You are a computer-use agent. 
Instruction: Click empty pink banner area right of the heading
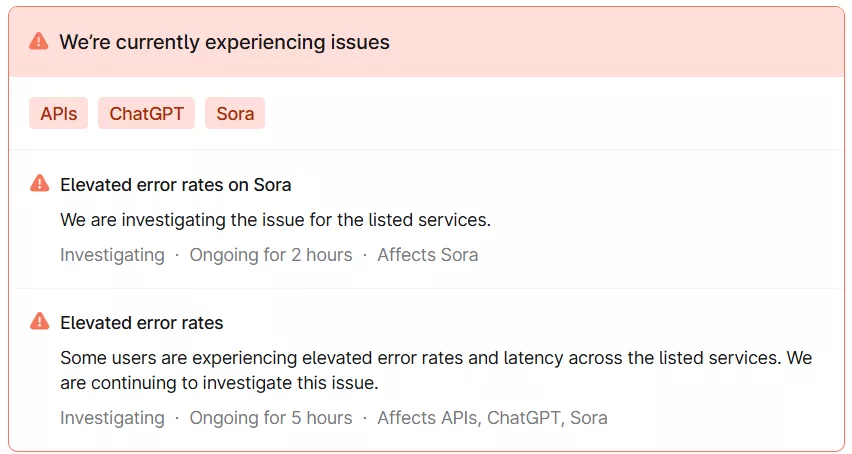pos(620,42)
